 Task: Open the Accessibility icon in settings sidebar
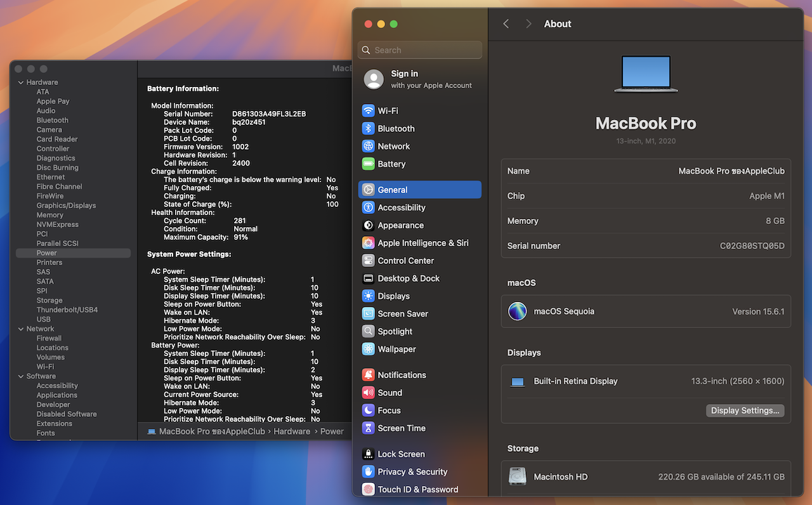(368, 207)
